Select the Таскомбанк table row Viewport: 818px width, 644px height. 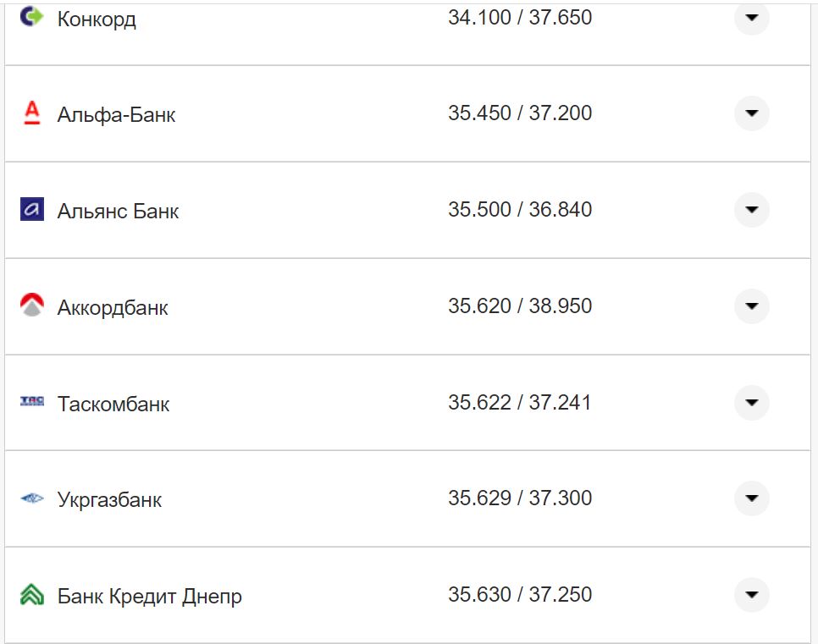406,404
